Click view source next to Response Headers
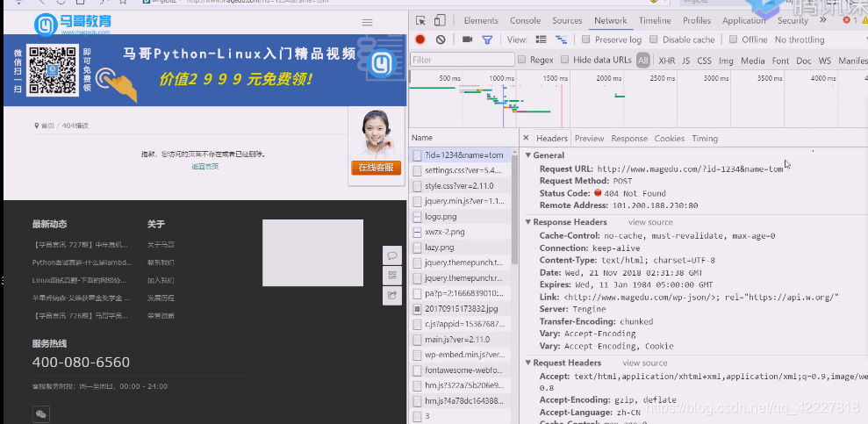868x424 pixels. pyautogui.click(x=650, y=222)
